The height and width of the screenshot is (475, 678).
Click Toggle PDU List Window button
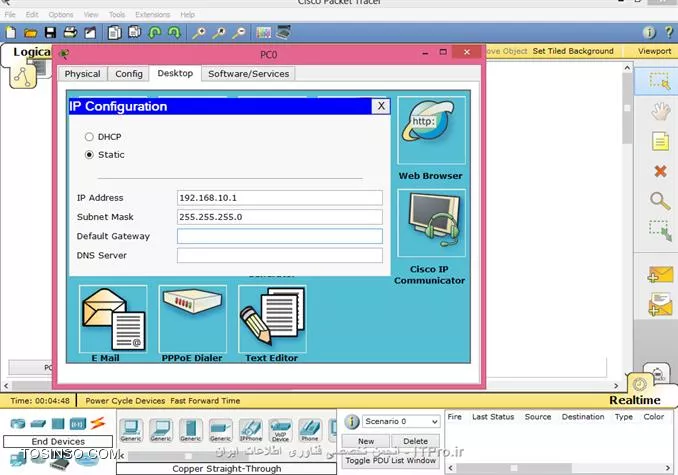click(390, 461)
